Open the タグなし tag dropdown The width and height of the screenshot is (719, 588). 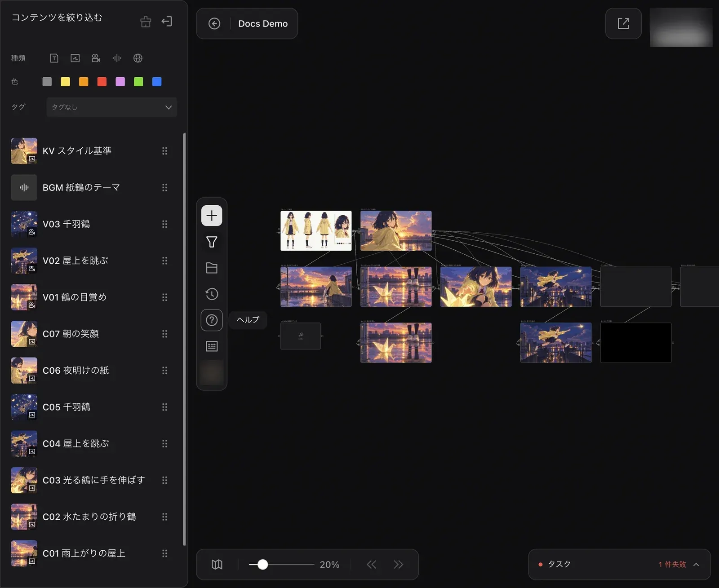111,107
